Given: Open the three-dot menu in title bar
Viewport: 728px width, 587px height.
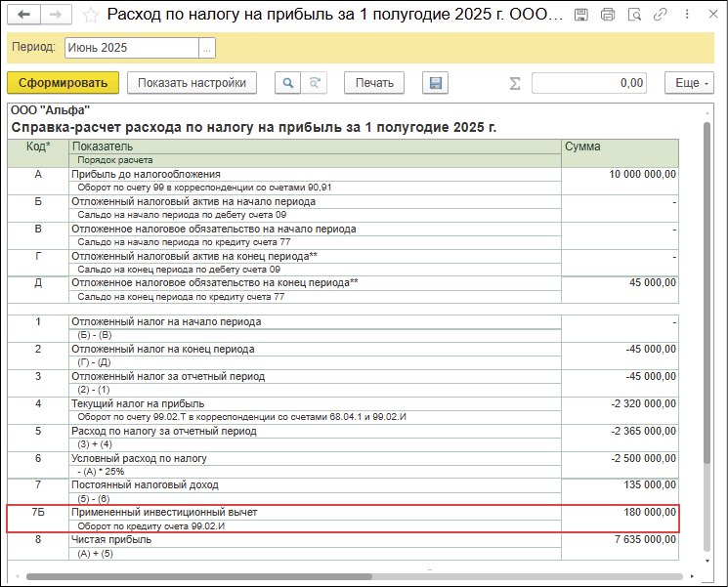Looking at the screenshot, I should coord(687,16).
